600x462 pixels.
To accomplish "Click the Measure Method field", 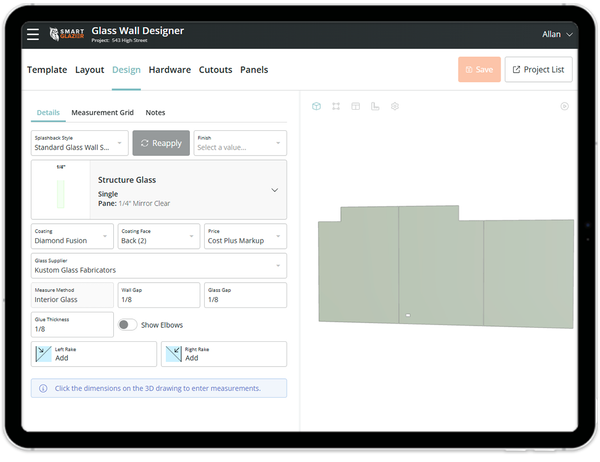I will click(x=72, y=295).
